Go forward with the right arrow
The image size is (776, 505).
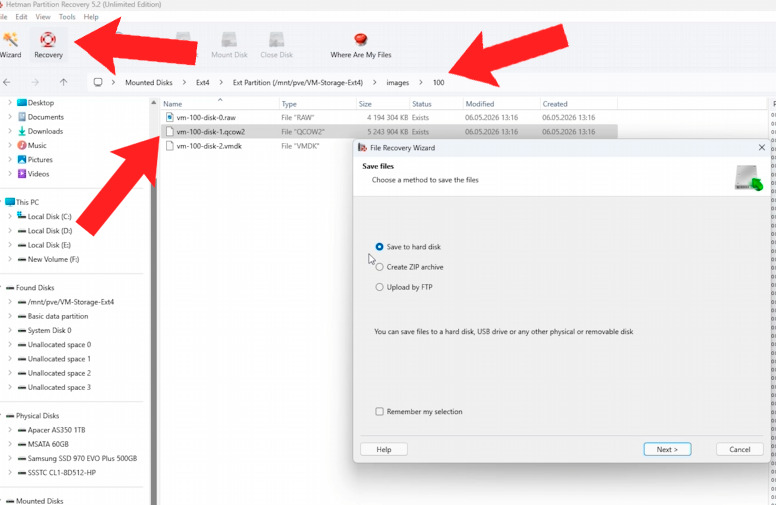35,82
